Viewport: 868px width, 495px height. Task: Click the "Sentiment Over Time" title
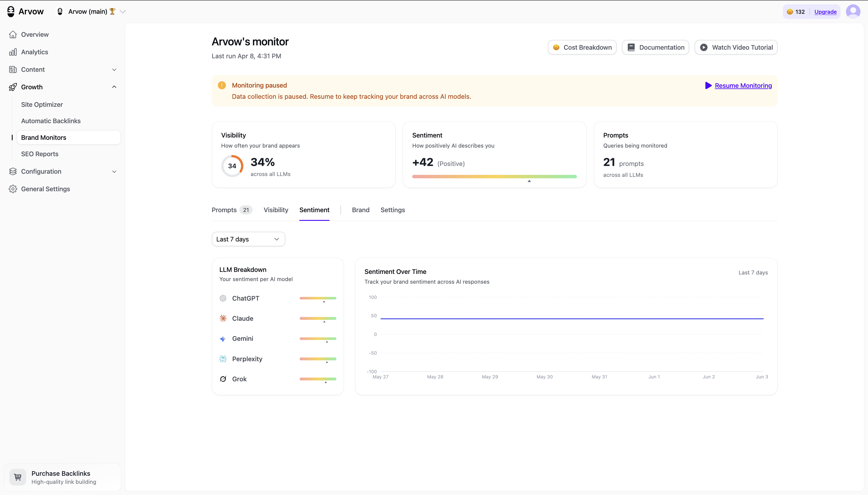(x=395, y=272)
